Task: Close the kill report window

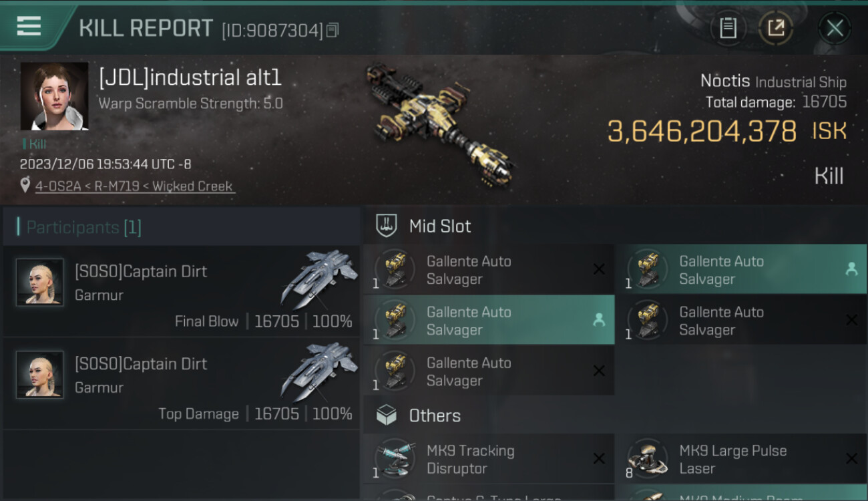Action: 835,28
